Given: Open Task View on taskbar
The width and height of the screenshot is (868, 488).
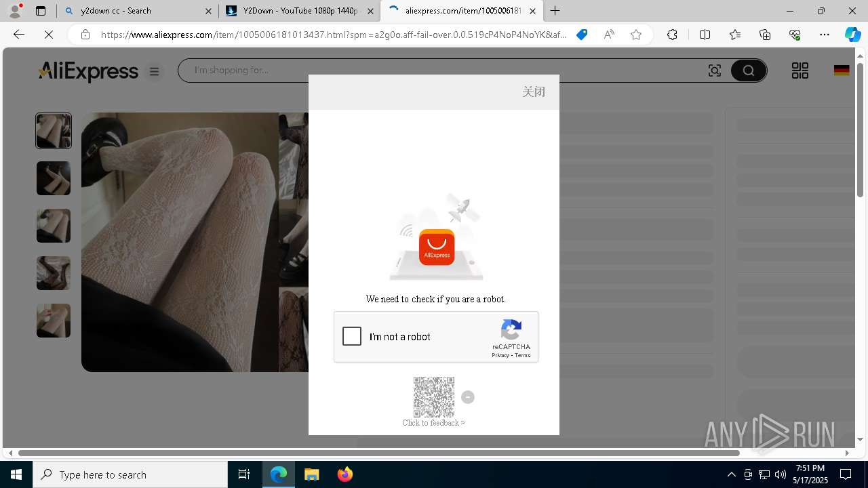Looking at the screenshot, I should (x=244, y=474).
